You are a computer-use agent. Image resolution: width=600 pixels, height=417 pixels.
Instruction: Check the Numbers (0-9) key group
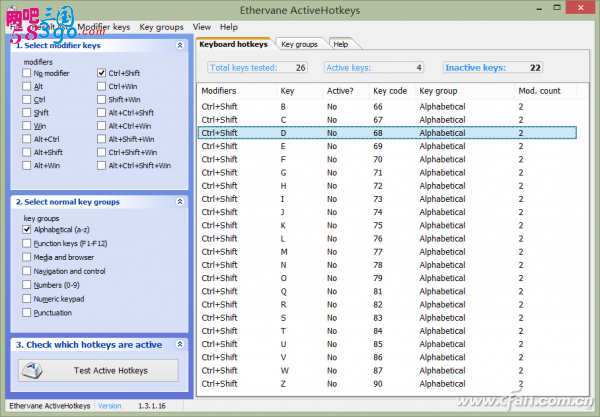(26, 285)
